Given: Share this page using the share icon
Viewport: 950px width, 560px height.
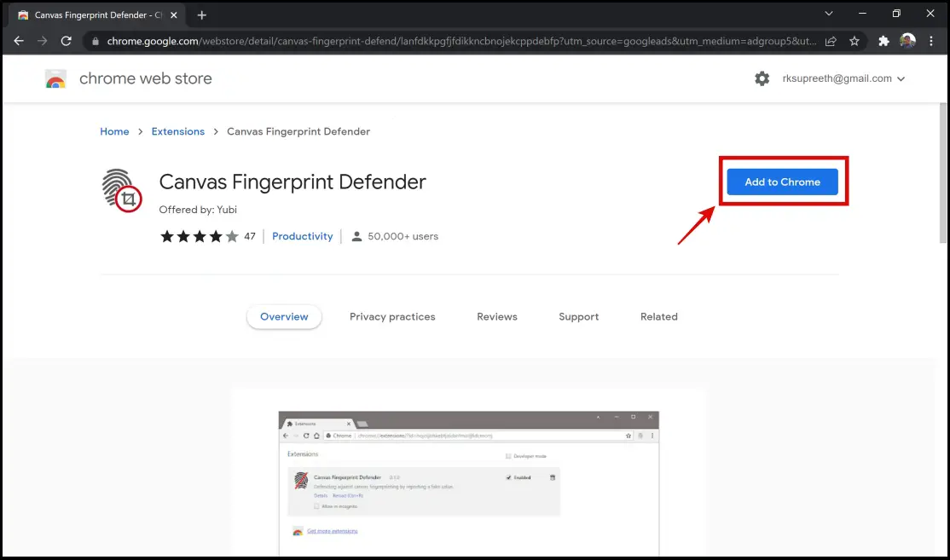Looking at the screenshot, I should (831, 41).
